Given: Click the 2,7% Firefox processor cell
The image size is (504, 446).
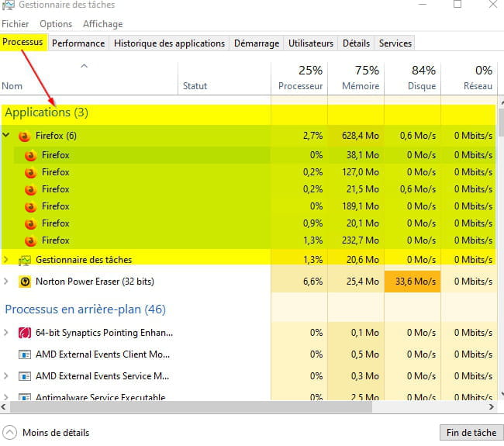Looking at the screenshot, I should point(299,136).
